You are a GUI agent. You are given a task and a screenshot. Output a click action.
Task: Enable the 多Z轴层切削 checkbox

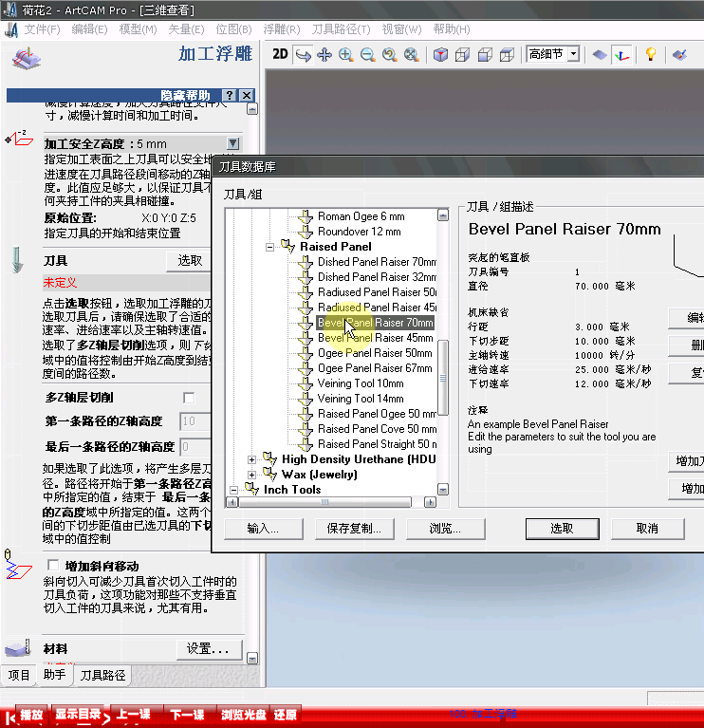point(189,397)
